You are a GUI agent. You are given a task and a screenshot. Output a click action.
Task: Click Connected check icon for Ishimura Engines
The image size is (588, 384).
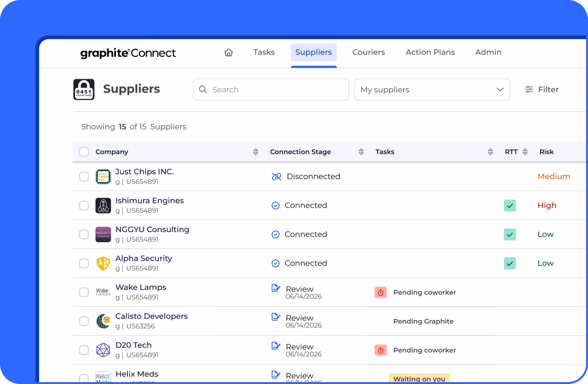[x=275, y=205]
